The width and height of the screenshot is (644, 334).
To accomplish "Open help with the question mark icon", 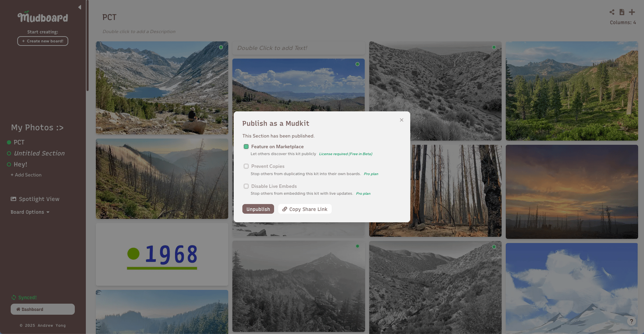I will coord(632,321).
